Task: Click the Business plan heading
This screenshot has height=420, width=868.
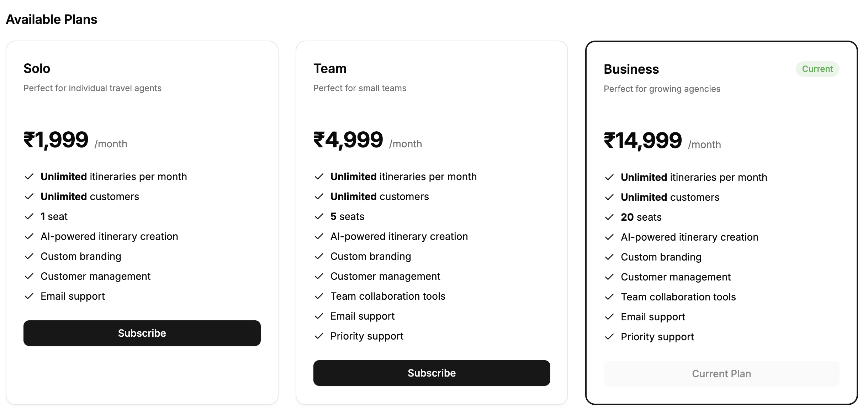Action: point(631,69)
